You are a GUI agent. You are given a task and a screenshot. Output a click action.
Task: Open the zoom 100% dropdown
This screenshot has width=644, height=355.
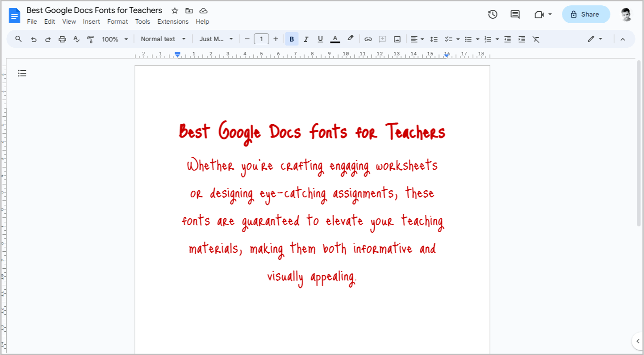coord(115,39)
